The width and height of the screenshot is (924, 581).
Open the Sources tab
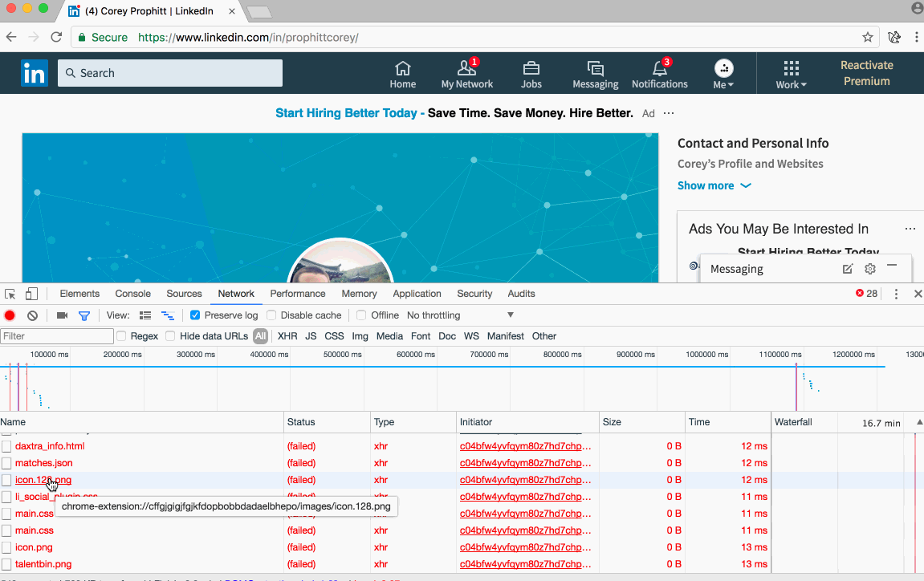point(184,294)
